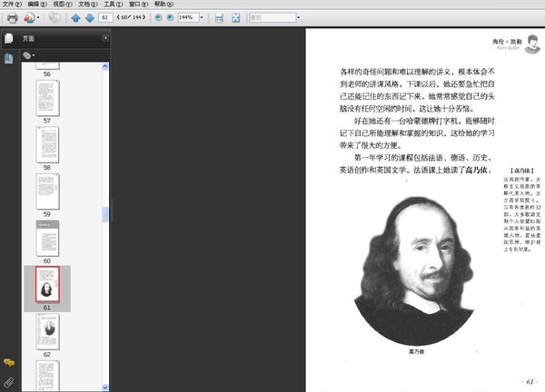Image resolution: width=545 pixels, height=392 pixels.
Task: Click thumbnail panel vertical scrollbar handle
Action: (x=105, y=214)
